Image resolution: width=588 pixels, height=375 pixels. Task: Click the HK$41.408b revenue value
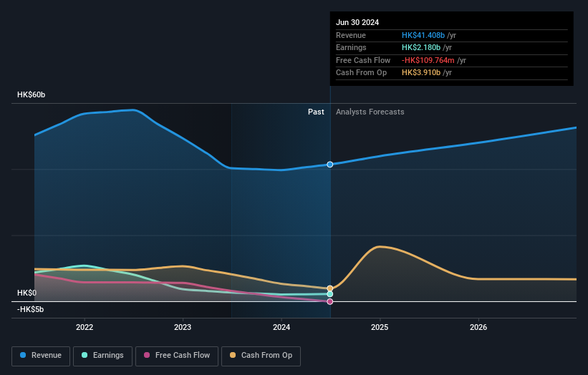click(x=423, y=35)
